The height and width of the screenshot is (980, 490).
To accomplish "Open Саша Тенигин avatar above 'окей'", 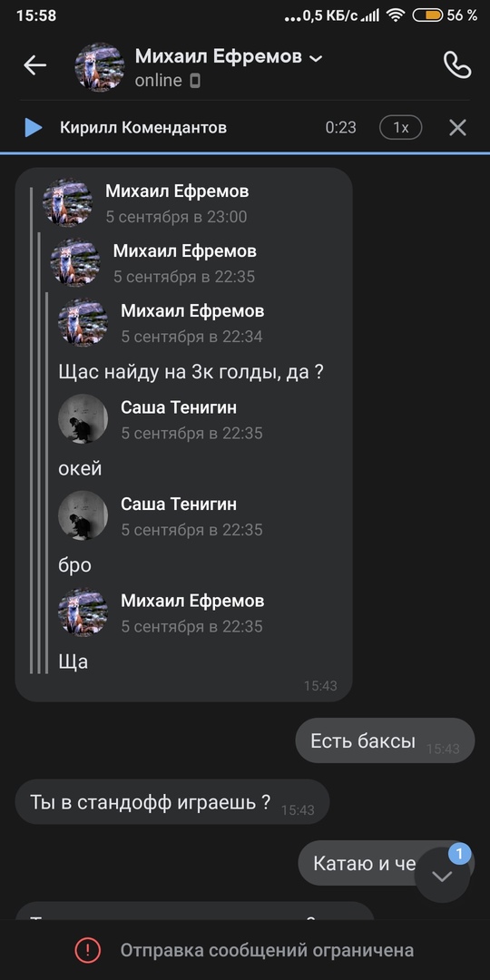I will coord(83,418).
